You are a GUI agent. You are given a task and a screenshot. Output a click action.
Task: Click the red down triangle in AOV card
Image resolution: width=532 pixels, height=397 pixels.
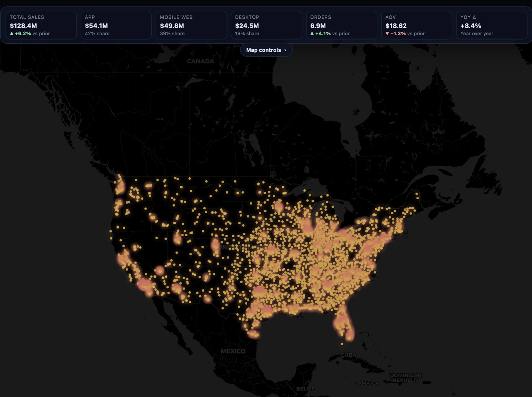[387, 33]
